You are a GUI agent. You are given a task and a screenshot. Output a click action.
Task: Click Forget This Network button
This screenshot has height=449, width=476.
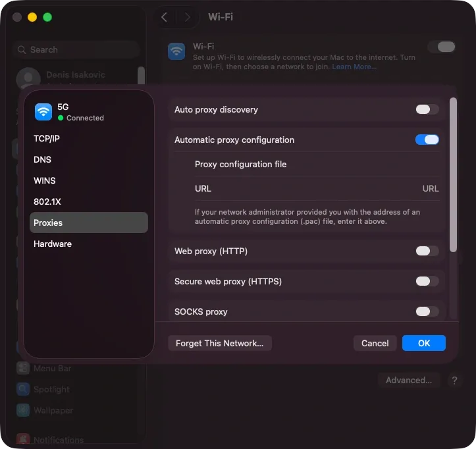click(x=220, y=343)
